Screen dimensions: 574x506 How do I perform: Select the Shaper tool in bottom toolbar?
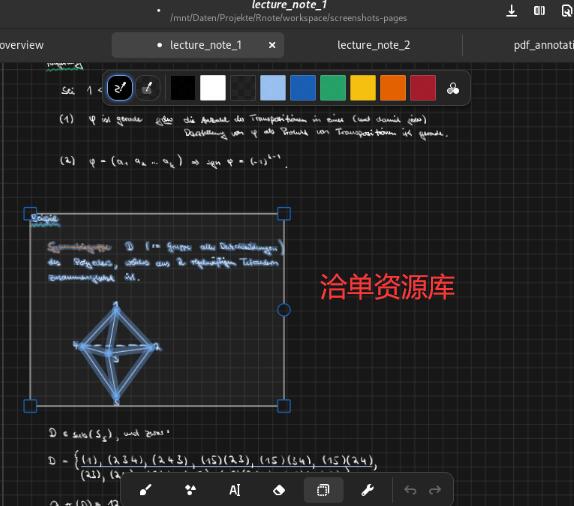(190, 490)
